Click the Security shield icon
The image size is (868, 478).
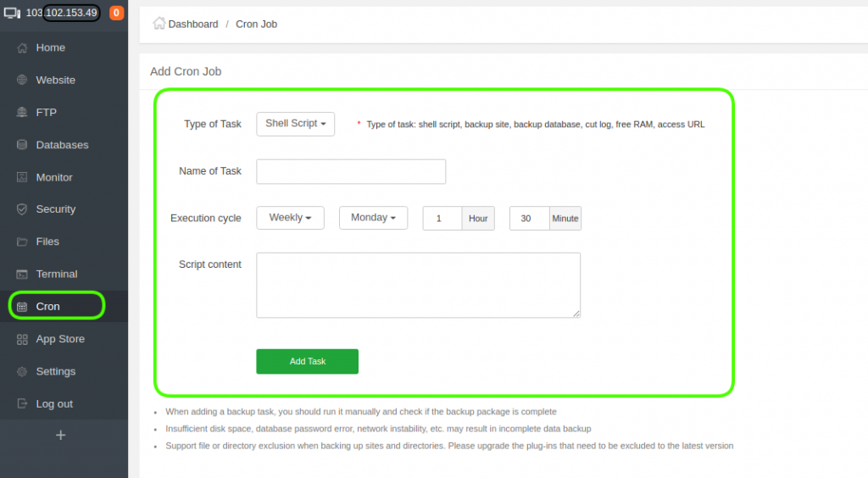coord(22,209)
